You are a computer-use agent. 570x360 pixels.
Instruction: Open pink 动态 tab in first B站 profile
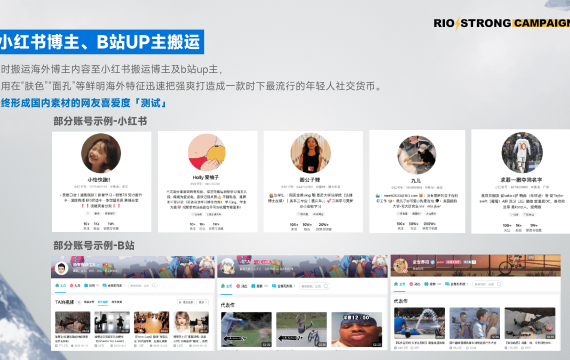tap(75, 285)
